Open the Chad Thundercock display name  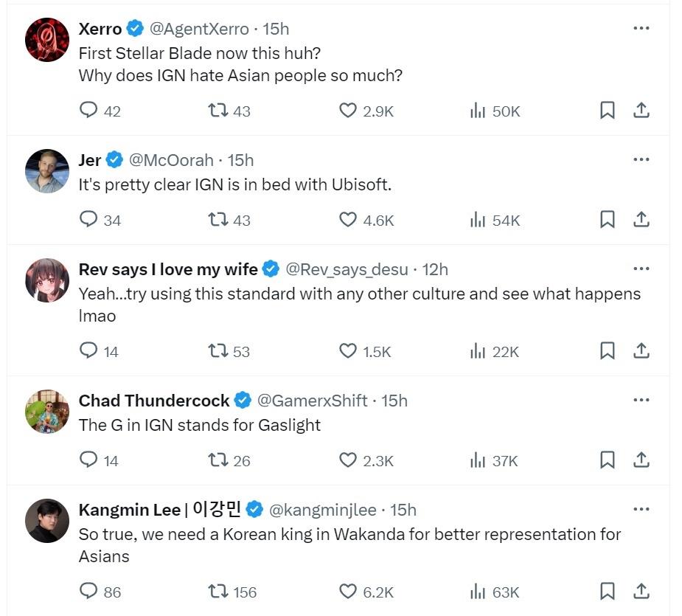pyautogui.click(x=154, y=401)
